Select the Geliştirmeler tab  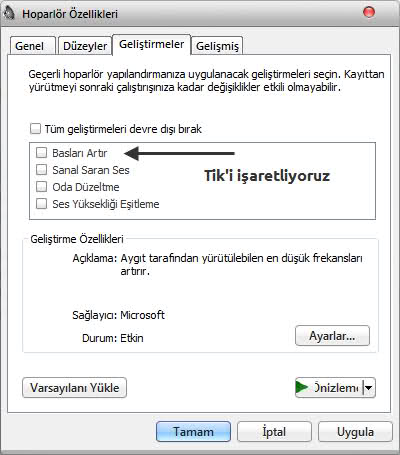[152, 44]
